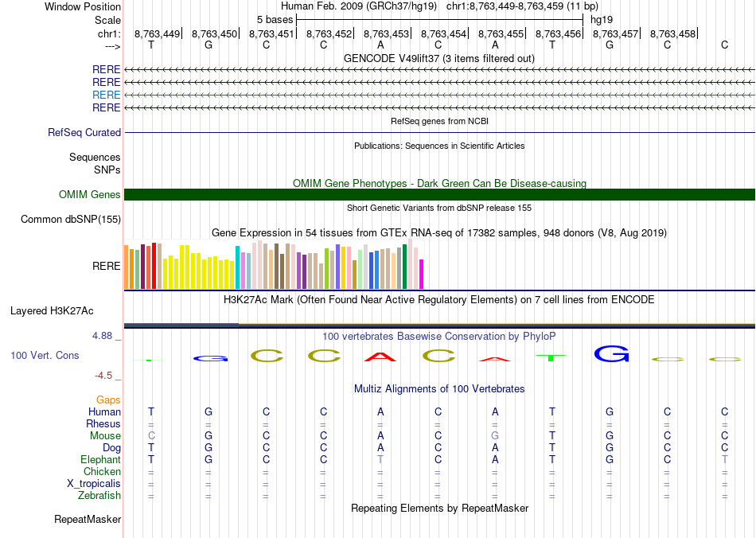756x538 pixels.
Task: Open the GENCODE V49lift37 track title
Action: pos(438,58)
